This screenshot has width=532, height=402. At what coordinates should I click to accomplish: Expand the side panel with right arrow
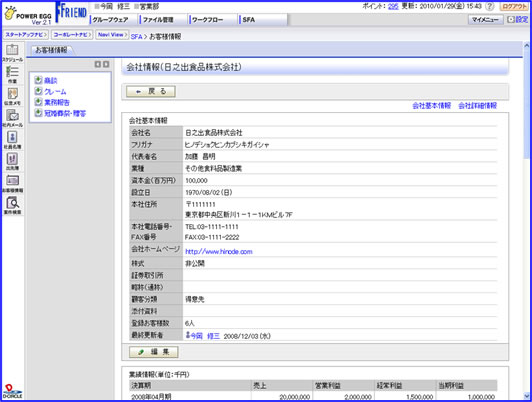click(106, 64)
